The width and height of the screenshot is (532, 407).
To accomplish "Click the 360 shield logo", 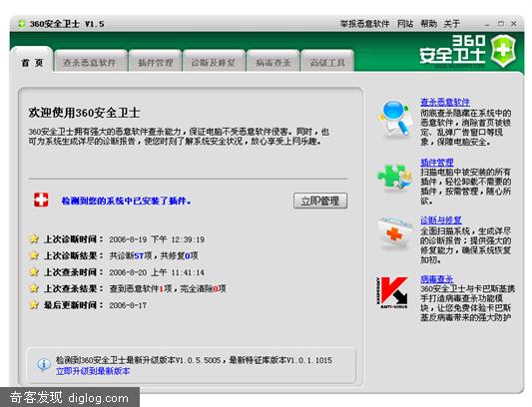I will (x=503, y=50).
